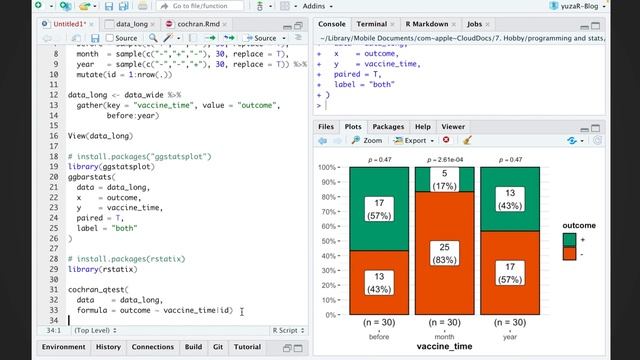Click the Source button in editor toolbar
This screenshot has height=360, width=640.
point(261,38)
